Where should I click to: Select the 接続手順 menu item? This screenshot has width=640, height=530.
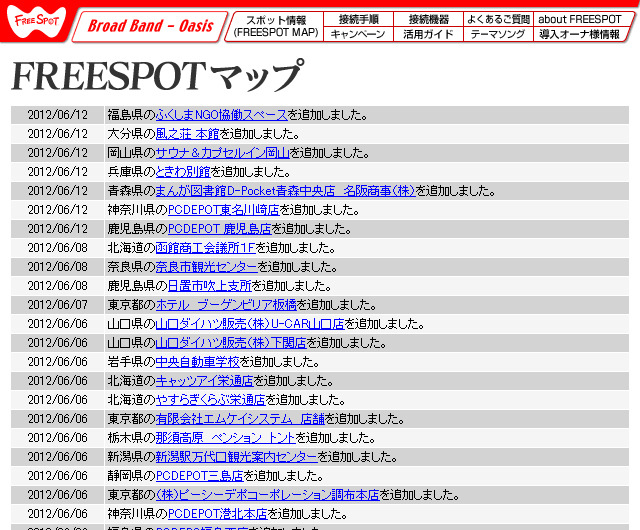click(358, 19)
